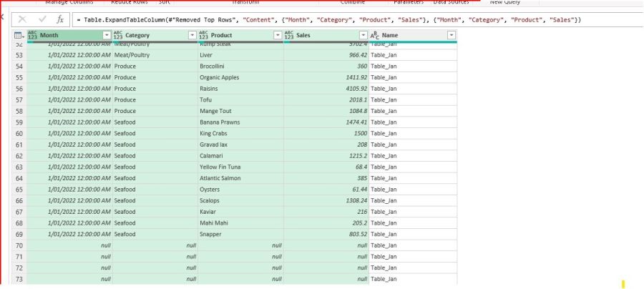Viewport: 644px width, 289px height.
Task: Select the Name column header
Action: point(413,35)
